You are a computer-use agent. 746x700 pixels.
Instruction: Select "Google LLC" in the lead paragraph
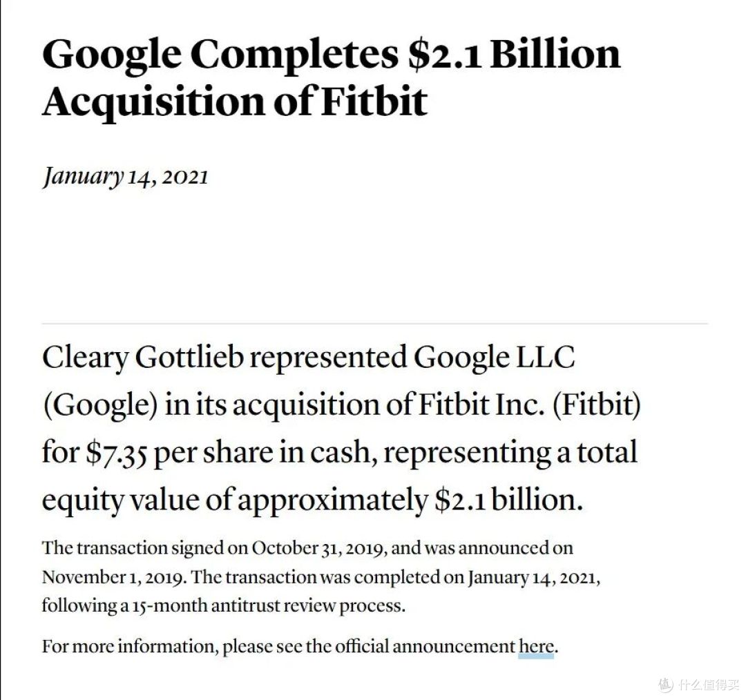pyautogui.click(x=494, y=358)
